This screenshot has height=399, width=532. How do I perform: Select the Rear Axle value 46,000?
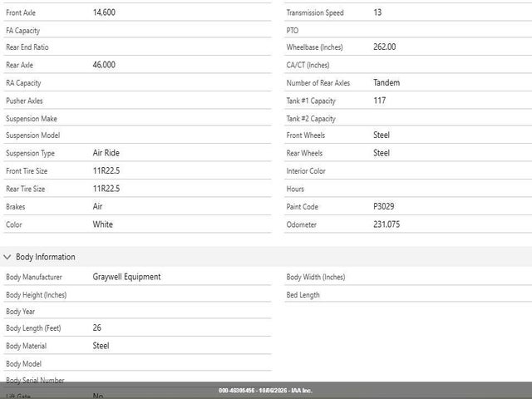[x=104, y=65]
